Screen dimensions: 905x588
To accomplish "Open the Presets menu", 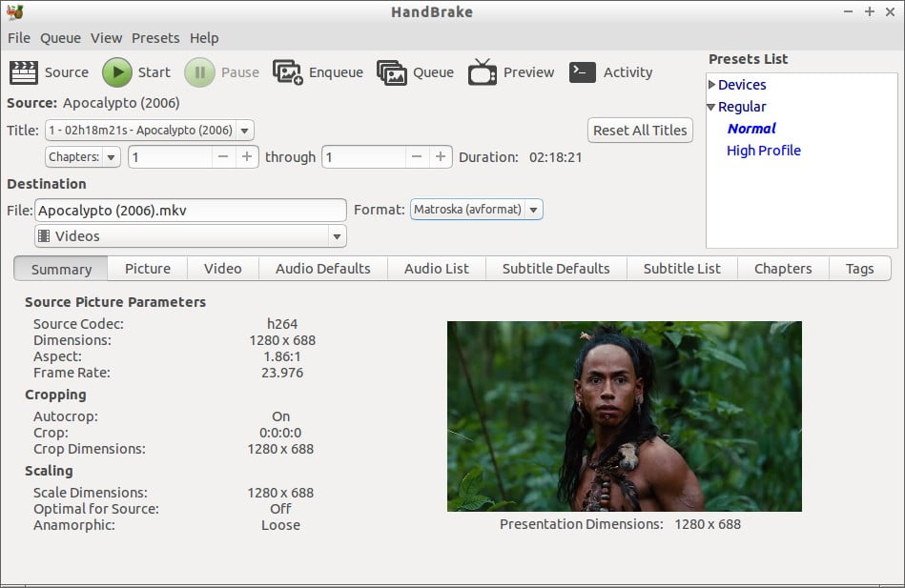I will click(155, 38).
